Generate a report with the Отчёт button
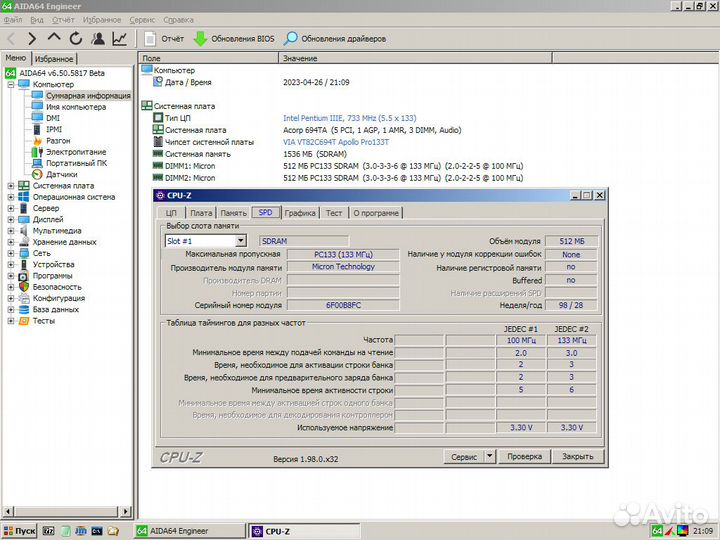This screenshot has height=540, width=720. tap(164, 39)
